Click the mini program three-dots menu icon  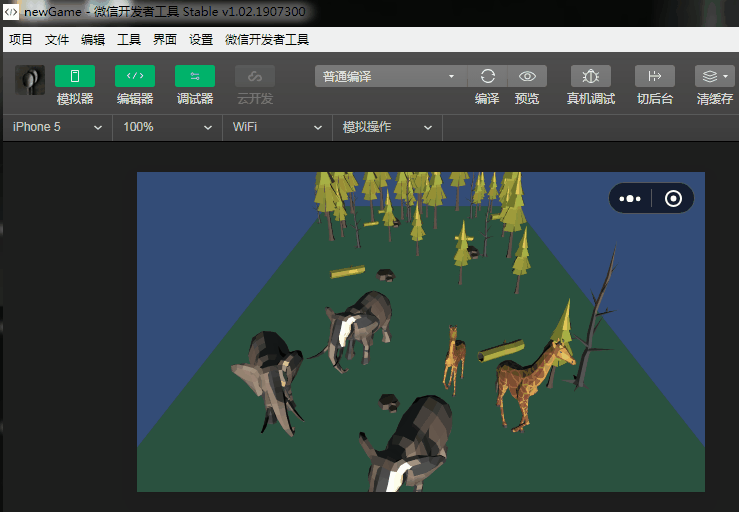tap(630, 198)
